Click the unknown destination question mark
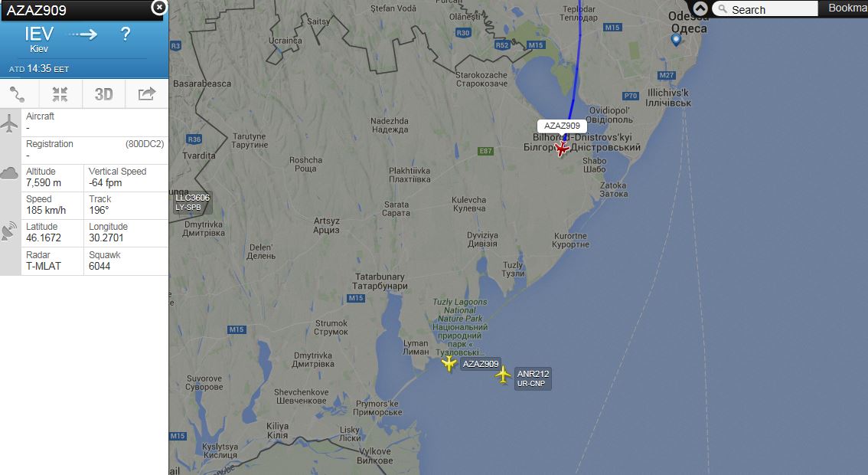Viewport: 868px width, 475px height. [126, 34]
